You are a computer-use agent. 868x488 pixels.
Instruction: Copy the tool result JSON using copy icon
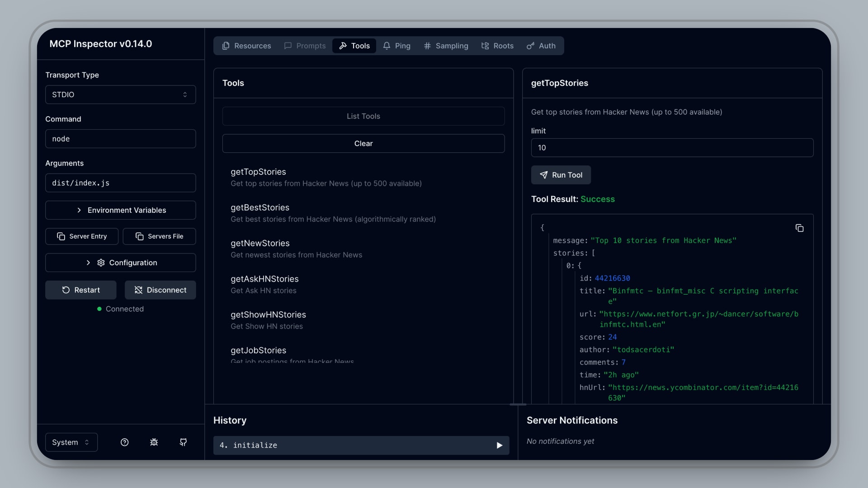pyautogui.click(x=800, y=228)
